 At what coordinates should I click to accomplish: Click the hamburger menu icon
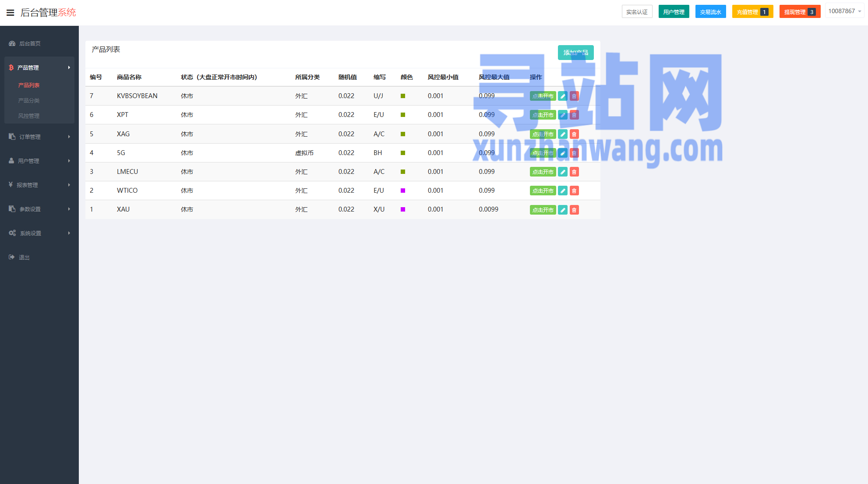click(x=11, y=13)
